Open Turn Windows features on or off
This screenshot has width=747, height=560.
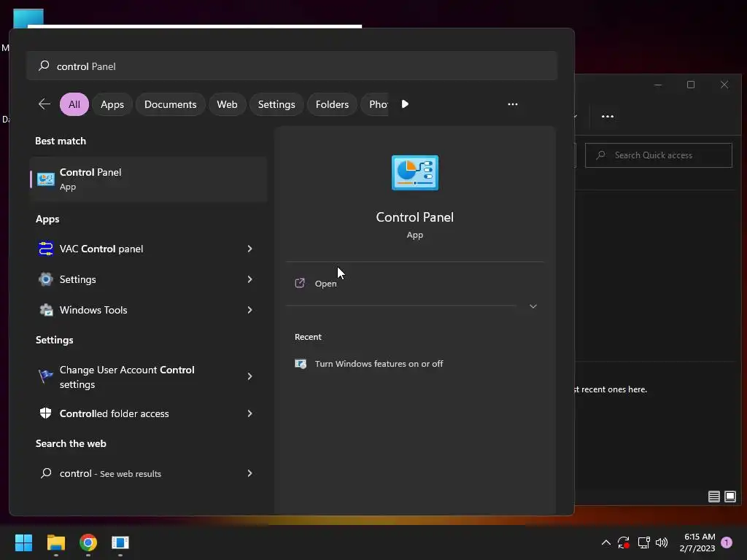pyautogui.click(x=379, y=364)
